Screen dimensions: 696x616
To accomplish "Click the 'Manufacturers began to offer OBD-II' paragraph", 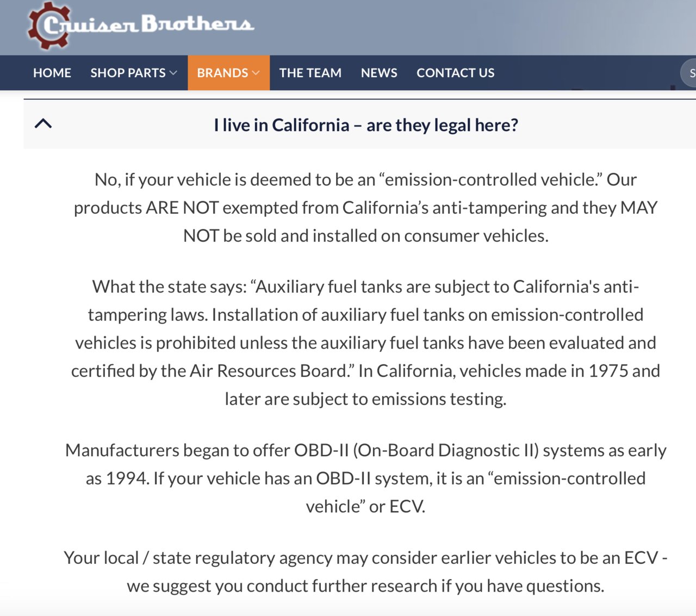I will click(x=366, y=478).
